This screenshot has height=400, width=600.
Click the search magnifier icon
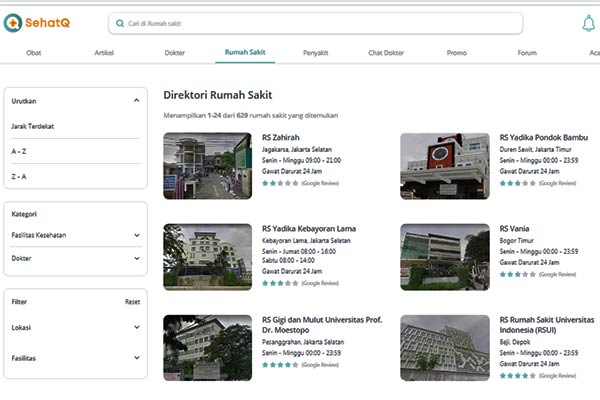pos(120,23)
